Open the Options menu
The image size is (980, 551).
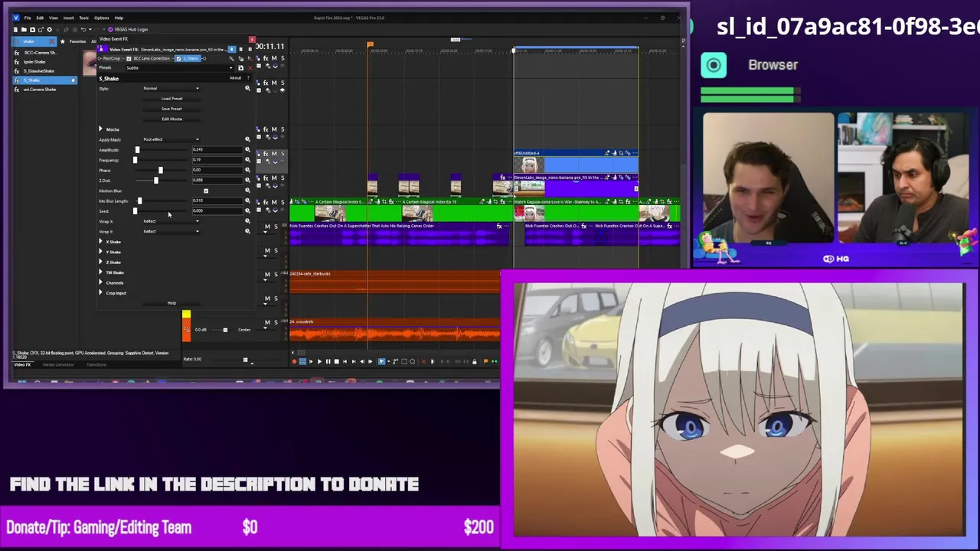click(101, 18)
